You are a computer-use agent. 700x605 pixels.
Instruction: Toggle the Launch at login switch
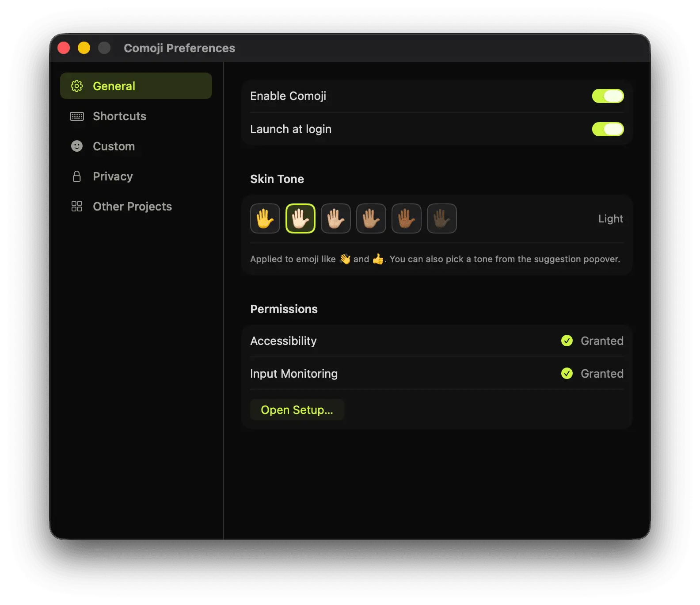point(608,129)
